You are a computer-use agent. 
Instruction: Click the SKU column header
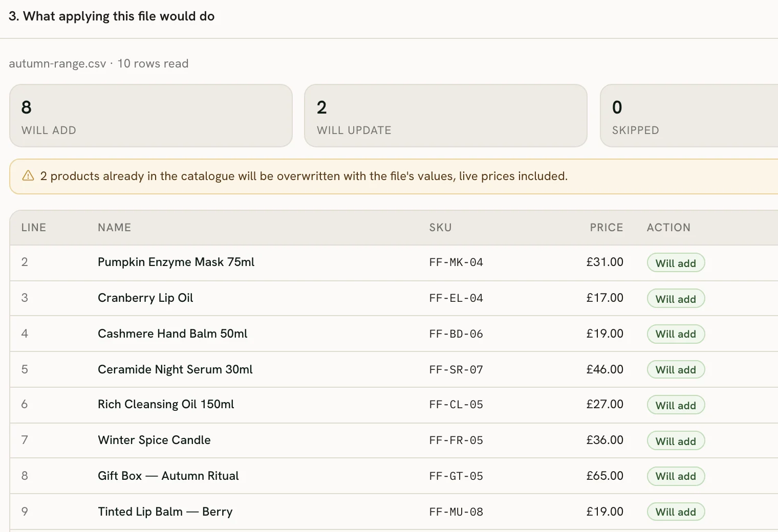[440, 228]
